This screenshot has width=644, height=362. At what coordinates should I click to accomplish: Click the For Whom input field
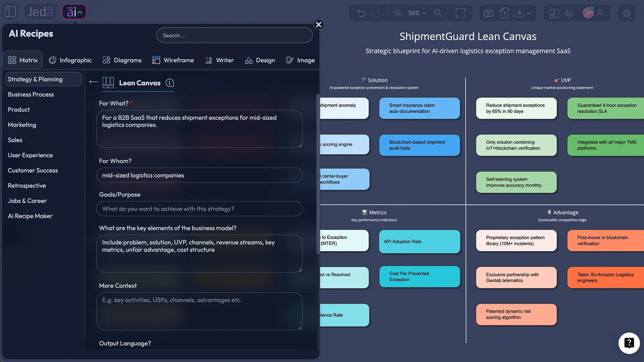click(x=199, y=175)
